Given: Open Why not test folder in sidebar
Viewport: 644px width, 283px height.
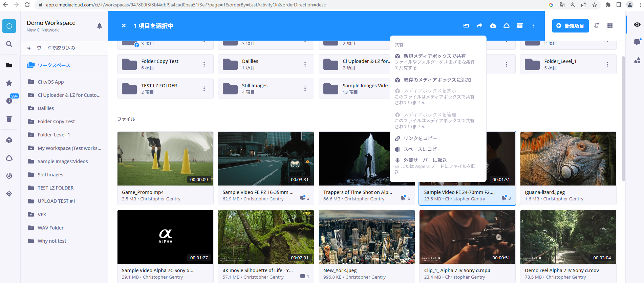Looking at the screenshot, I should (52, 241).
